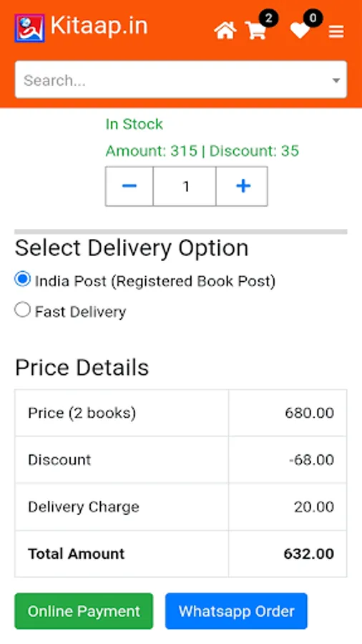Open the wishlist heart icon
Viewport: 362px width, 644px height.
point(300,31)
